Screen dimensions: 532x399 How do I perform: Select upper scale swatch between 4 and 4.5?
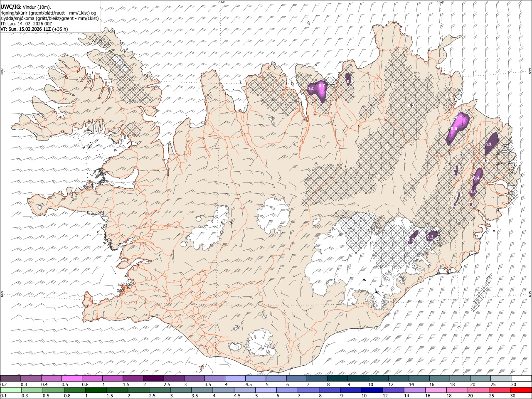[235, 378]
